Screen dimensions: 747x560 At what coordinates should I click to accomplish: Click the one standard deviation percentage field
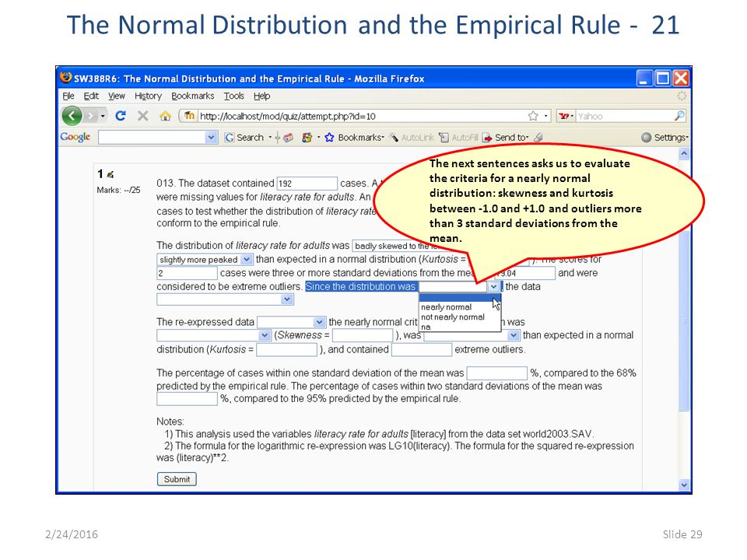pyautogui.click(x=497, y=373)
